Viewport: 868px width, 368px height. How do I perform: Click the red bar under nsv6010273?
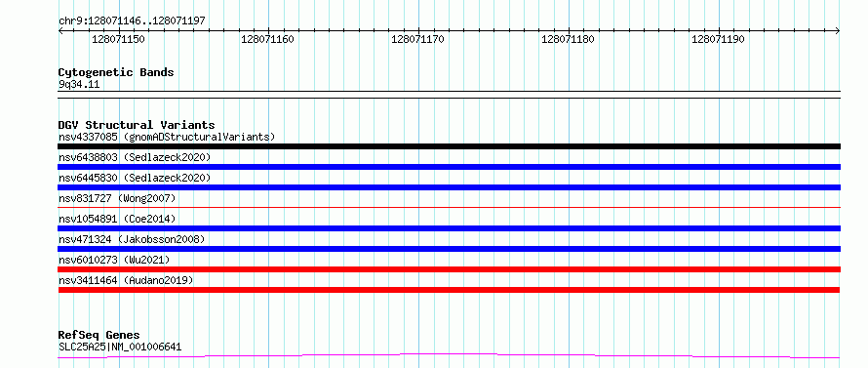click(x=449, y=269)
